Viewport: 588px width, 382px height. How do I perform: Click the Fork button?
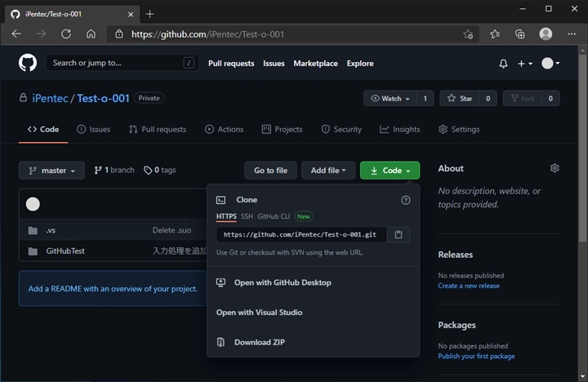(x=523, y=99)
